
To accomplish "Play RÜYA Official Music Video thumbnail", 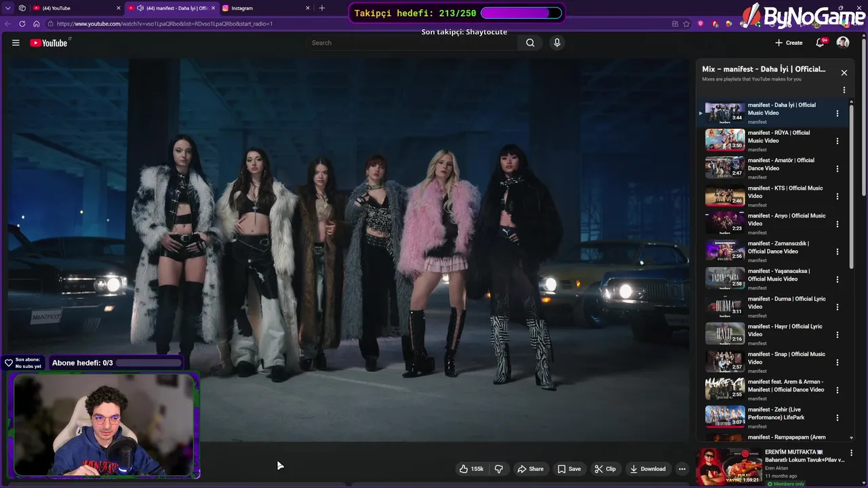I will 725,140.
